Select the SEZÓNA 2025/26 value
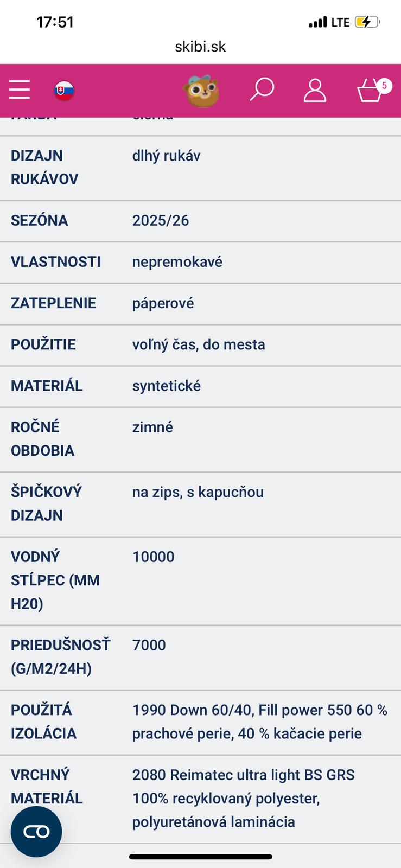Screen dimensions: 401x868 (x=161, y=220)
